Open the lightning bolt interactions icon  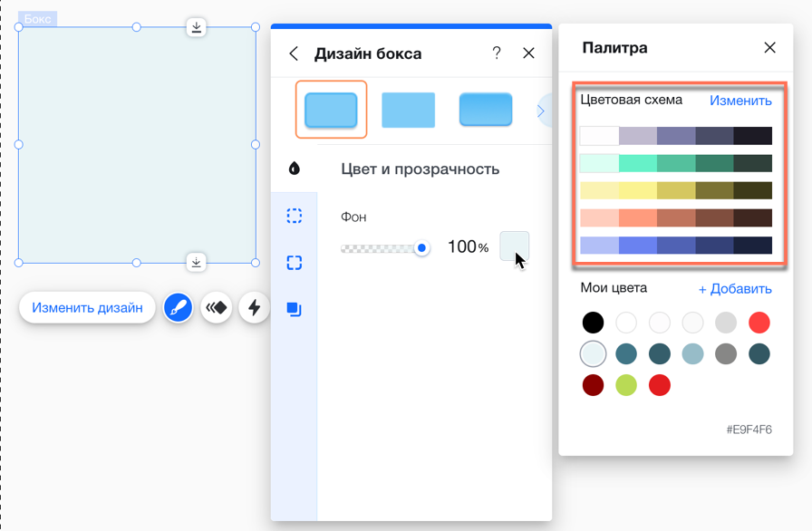click(x=254, y=307)
